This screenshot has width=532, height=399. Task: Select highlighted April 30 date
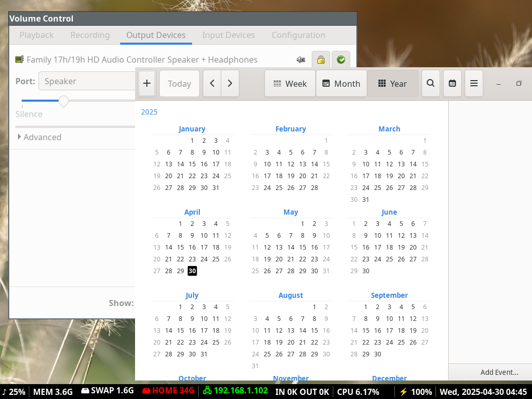[193, 271]
